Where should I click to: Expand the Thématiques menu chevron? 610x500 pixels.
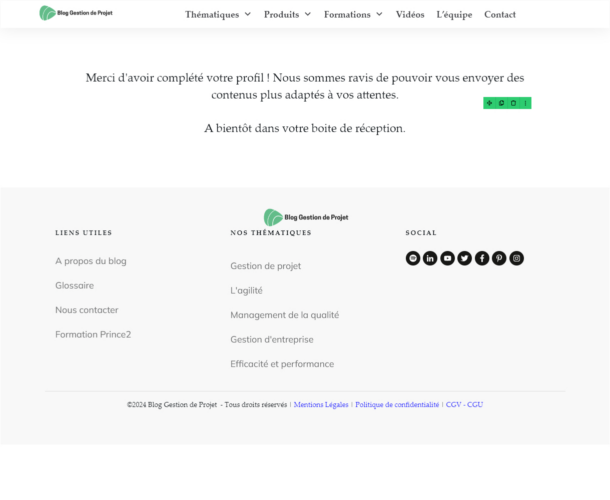[x=248, y=14]
